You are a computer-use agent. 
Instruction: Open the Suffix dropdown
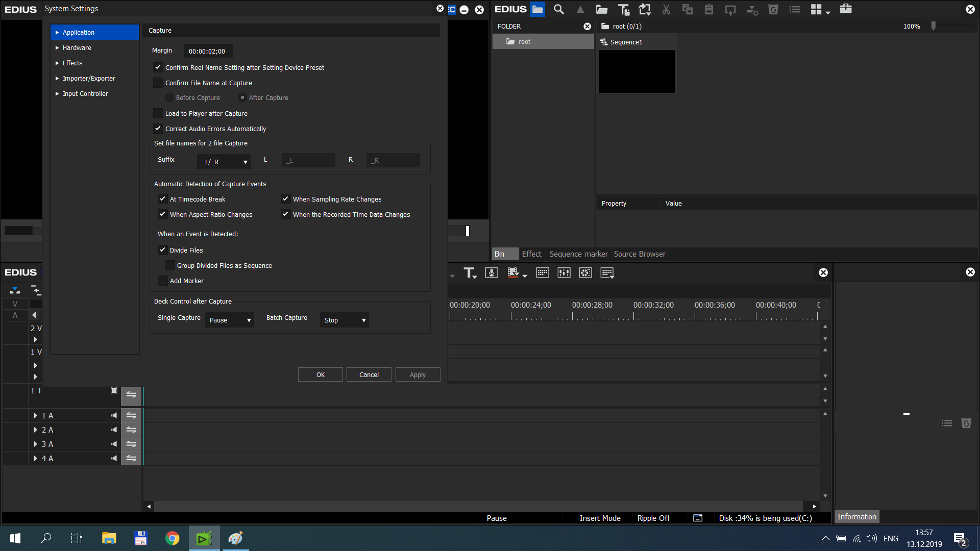pos(224,162)
